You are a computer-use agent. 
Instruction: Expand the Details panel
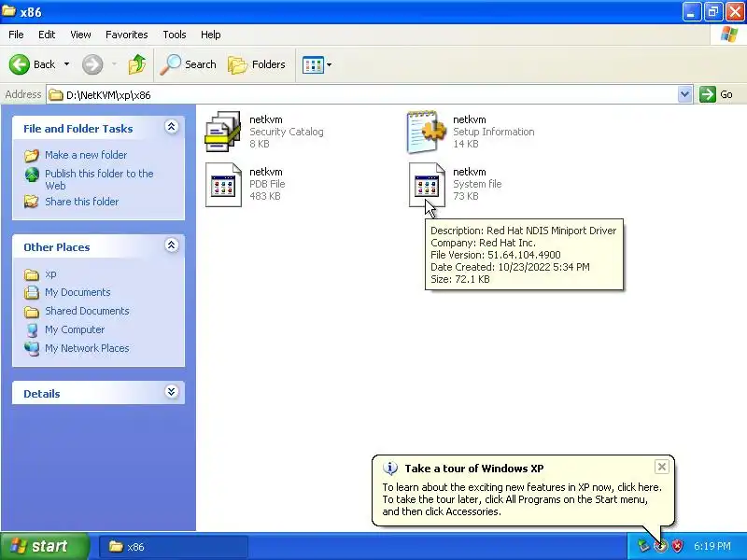click(x=172, y=391)
